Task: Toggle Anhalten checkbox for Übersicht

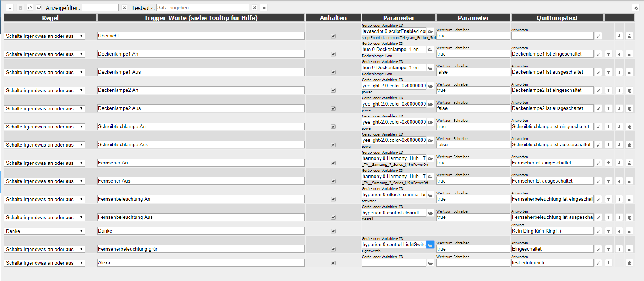Action: pyautogui.click(x=333, y=36)
